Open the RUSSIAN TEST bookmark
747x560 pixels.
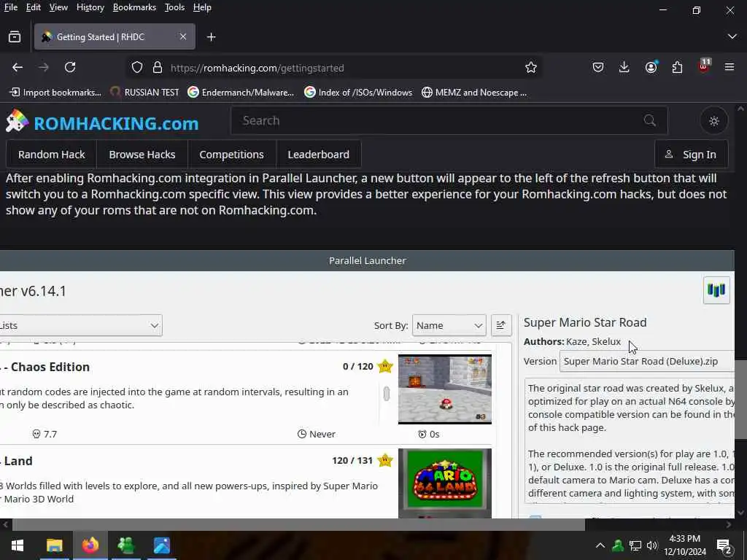pyautogui.click(x=144, y=93)
